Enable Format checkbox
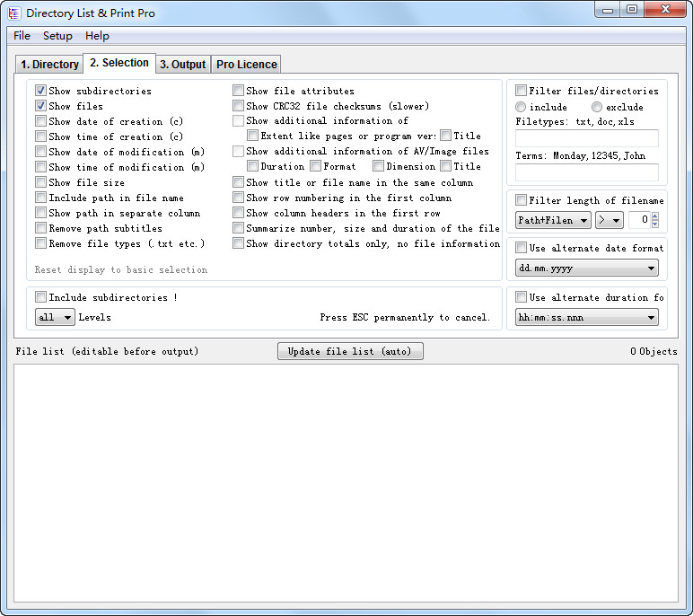This screenshot has width=693, height=616. tap(315, 166)
